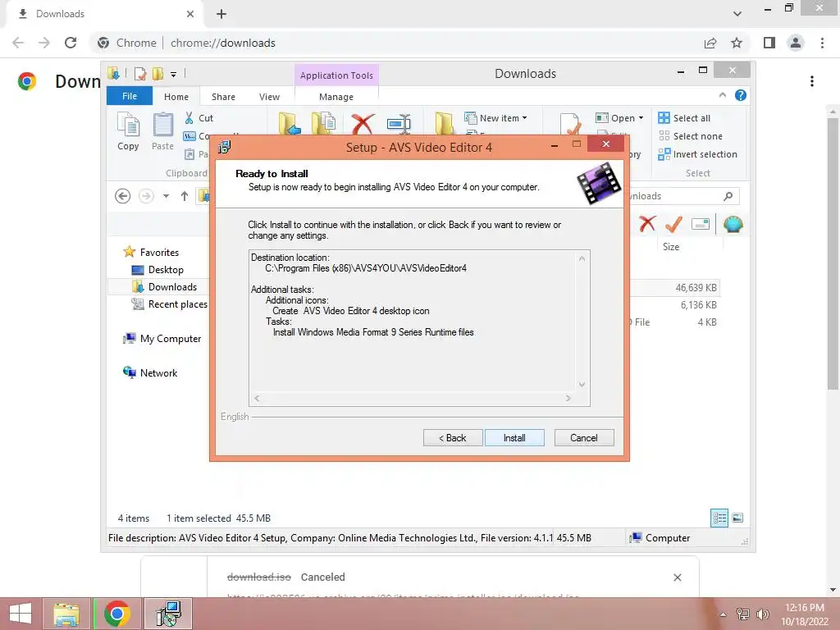Switch Explorer to details view icon
This screenshot has width=840, height=630.
tap(719, 518)
